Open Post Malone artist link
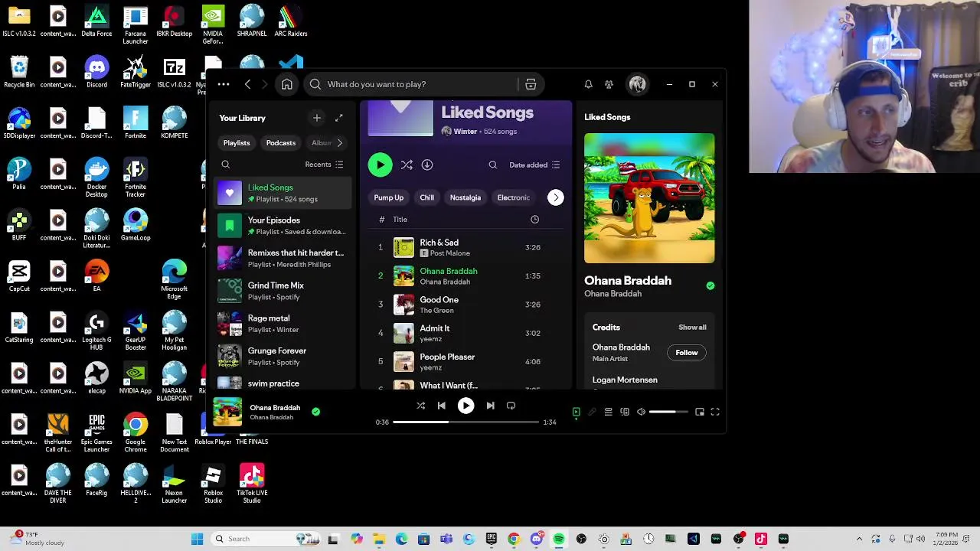Image resolution: width=980 pixels, height=551 pixels. point(450,253)
